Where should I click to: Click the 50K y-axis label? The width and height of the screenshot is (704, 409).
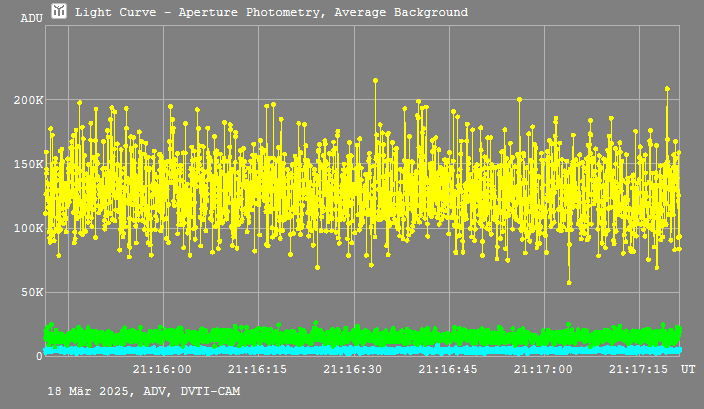[32, 293]
